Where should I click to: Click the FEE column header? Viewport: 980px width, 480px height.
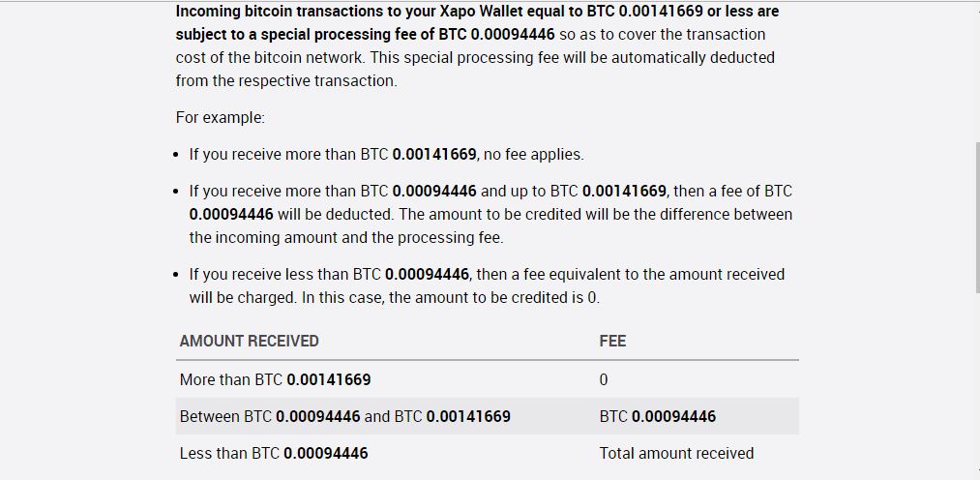coord(612,342)
